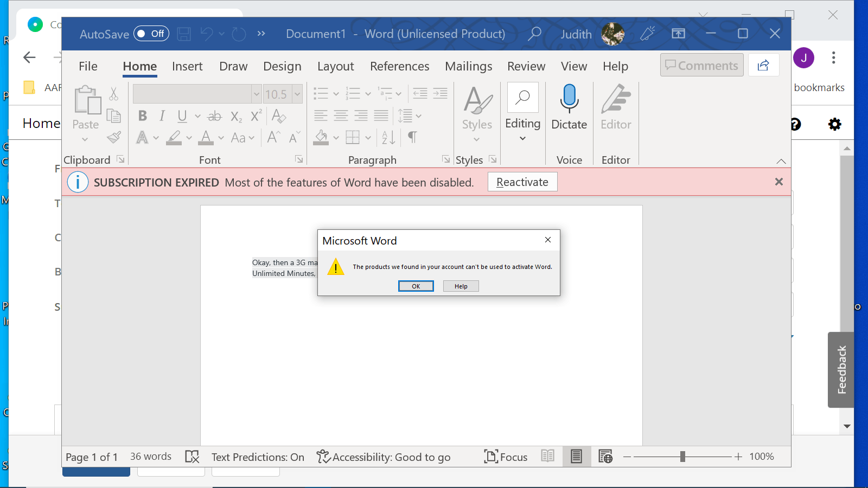Switch to the References ribbon tab
The width and height of the screenshot is (868, 488).
tap(400, 66)
